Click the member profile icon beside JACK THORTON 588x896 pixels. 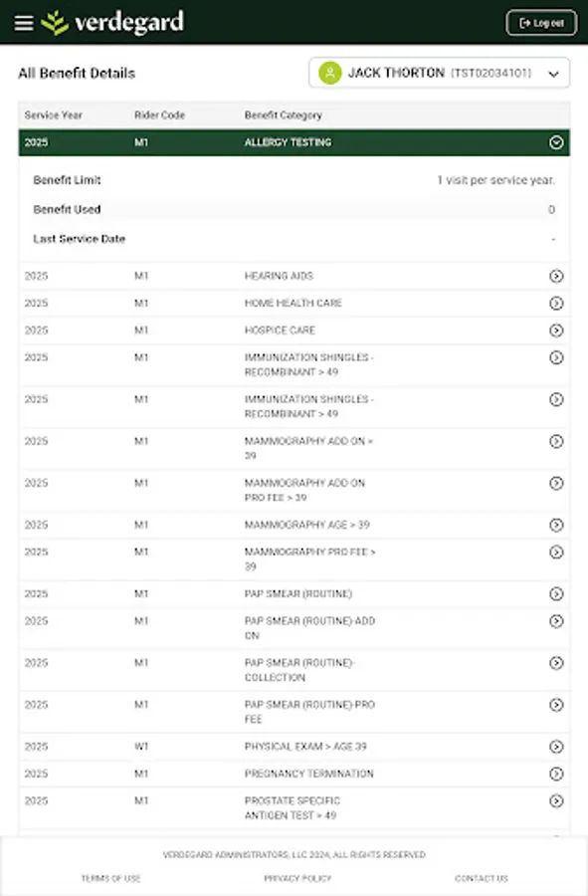(x=331, y=73)
